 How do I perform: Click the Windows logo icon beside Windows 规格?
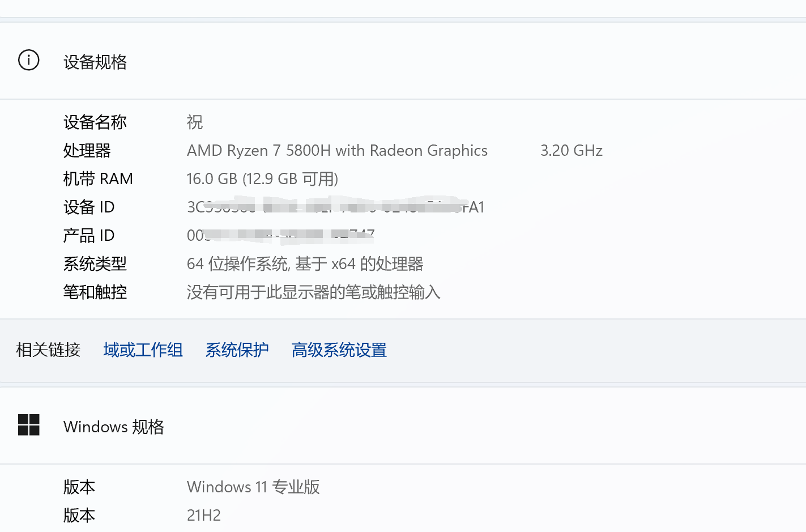point(29,425)
